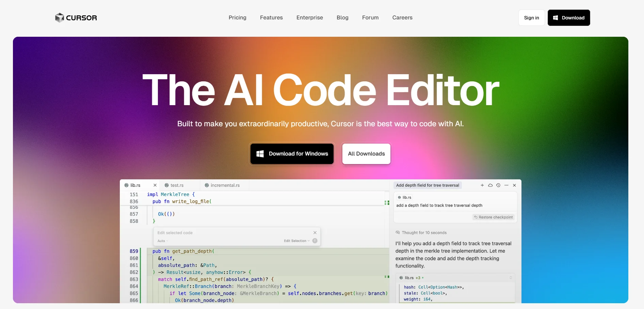Viewport: 644px width, 309px height.
Task: Click 'impl MerkleTree {' sticky header line
Action: click(171, 194)
